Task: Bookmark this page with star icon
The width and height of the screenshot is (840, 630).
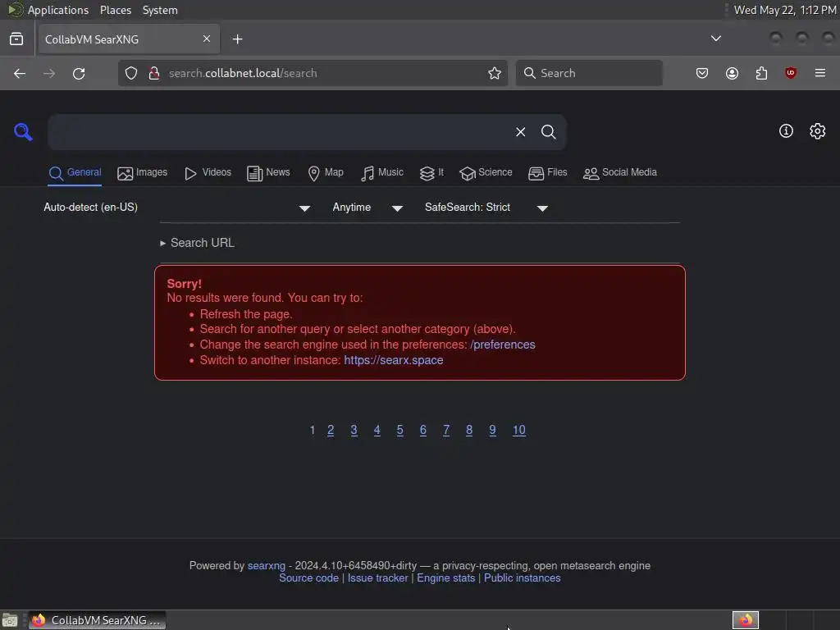Action: (x=495, y=73)
